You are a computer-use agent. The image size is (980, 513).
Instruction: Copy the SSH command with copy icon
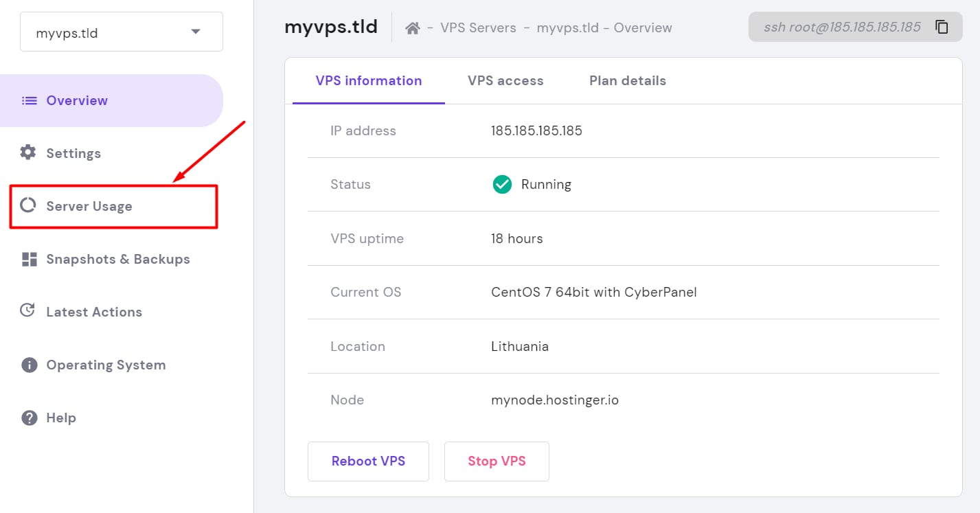click(942, 27)
